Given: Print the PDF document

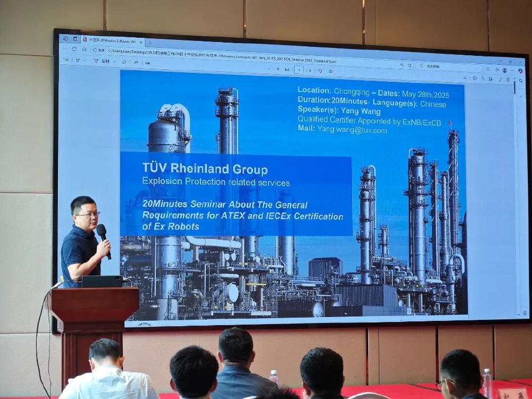Looking at the screenshot, I should (x=475, y=78).
